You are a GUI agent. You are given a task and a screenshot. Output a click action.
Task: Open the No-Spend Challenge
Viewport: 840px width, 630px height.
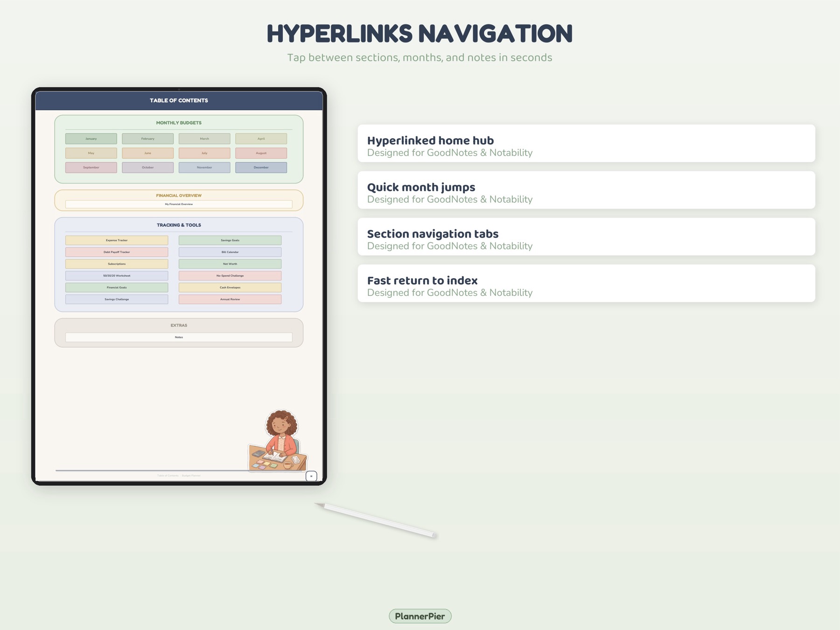coord(230,275)
